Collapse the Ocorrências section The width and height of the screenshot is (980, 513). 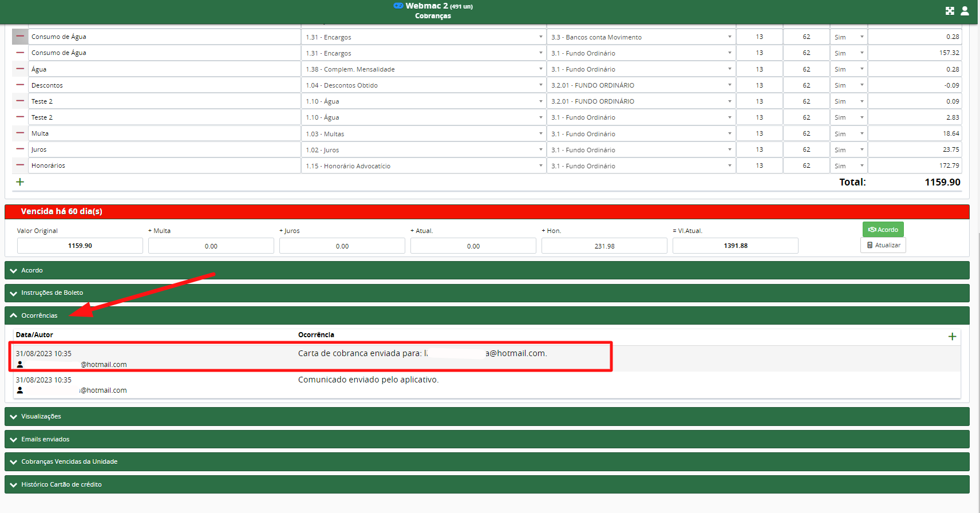tap(39, 315)
